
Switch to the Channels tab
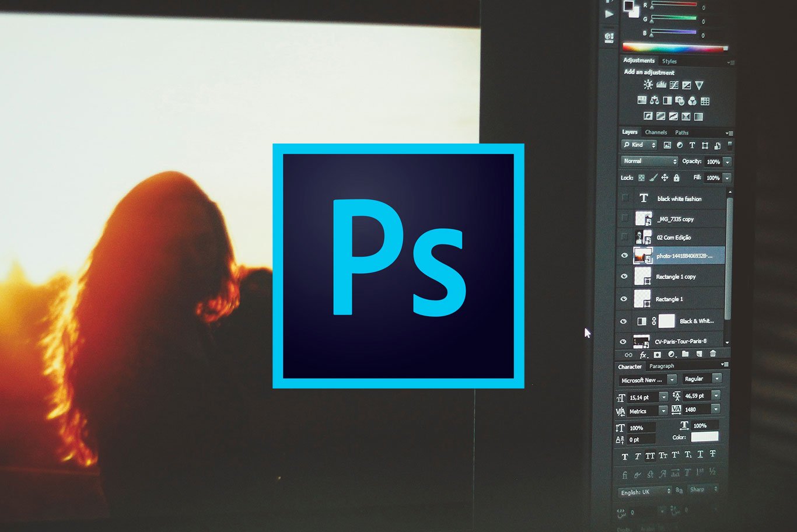coord(656,132)
